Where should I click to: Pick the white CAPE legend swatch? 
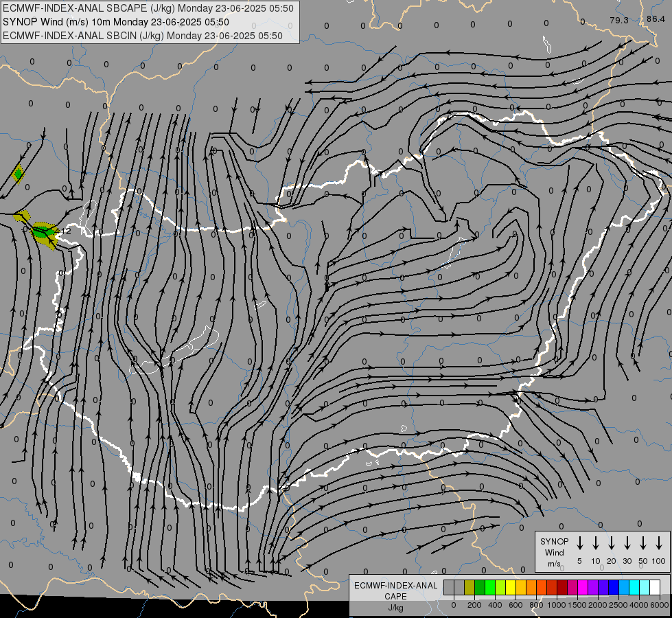tap(654, 587)
